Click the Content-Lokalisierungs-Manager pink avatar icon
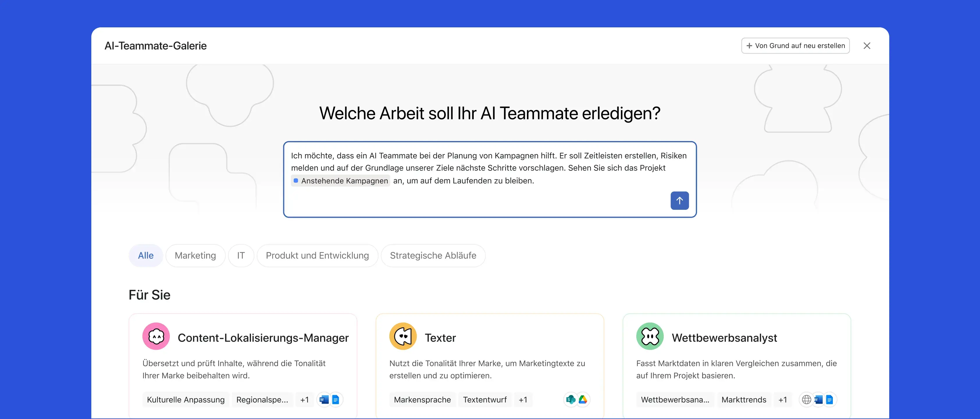 coord(156,336)
